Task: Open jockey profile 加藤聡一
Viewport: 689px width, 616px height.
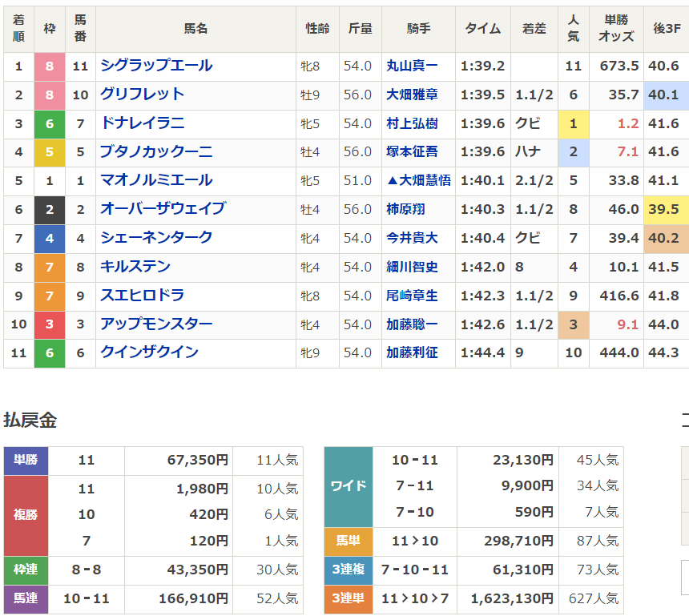Action: [x=412, y=324]
